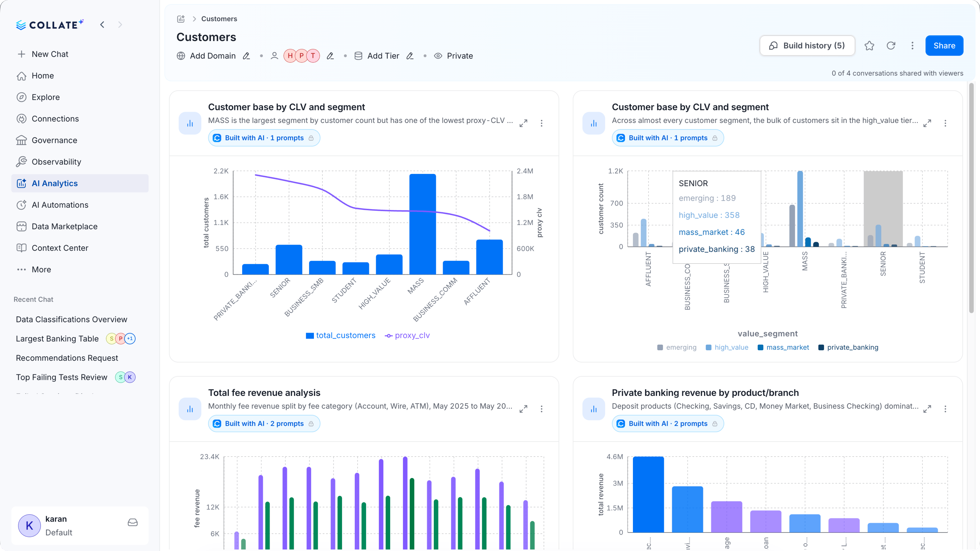Edit owners with the pencil icon

[x=330, y=56]
